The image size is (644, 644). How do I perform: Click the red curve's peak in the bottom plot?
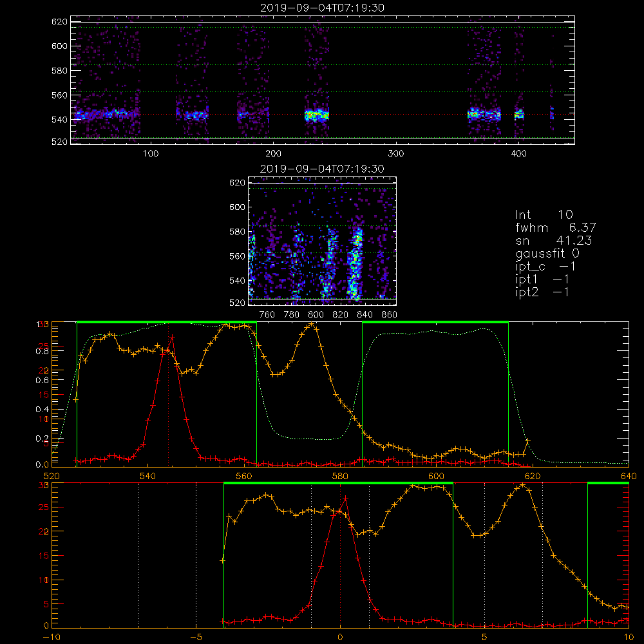tap(345, 498)
